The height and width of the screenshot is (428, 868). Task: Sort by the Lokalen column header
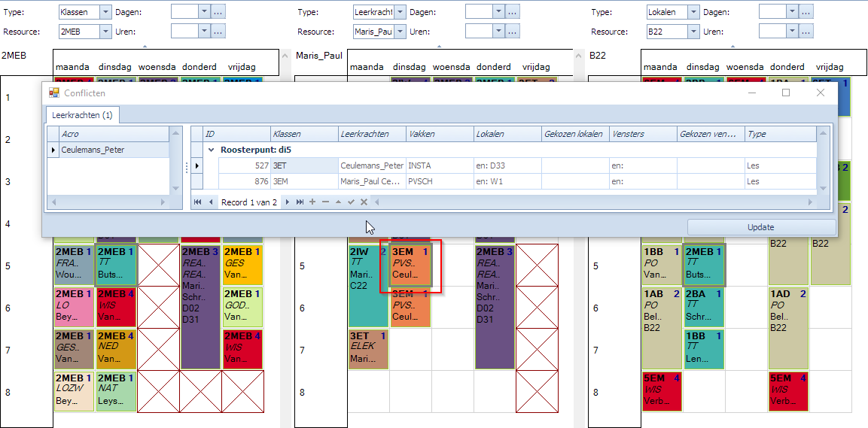[507, 134]
